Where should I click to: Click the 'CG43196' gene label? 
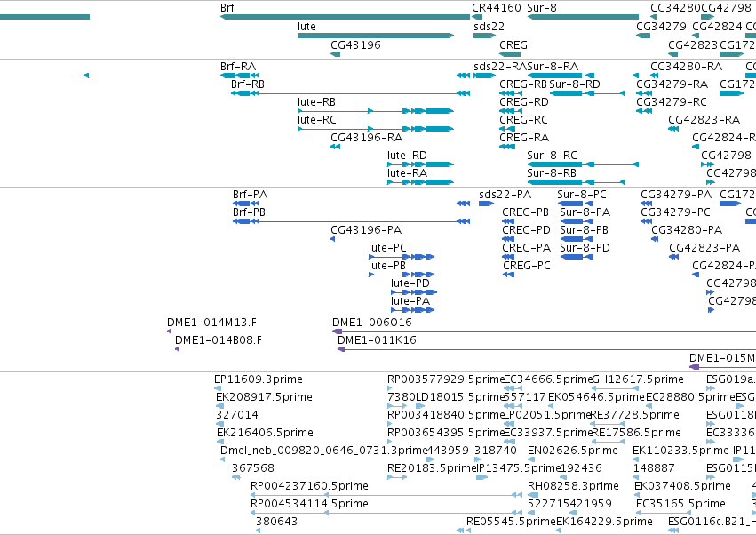(x=355, y=44)
